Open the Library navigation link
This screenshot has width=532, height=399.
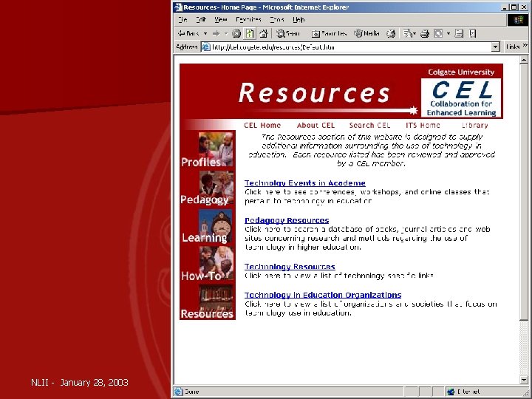(474, 125)
